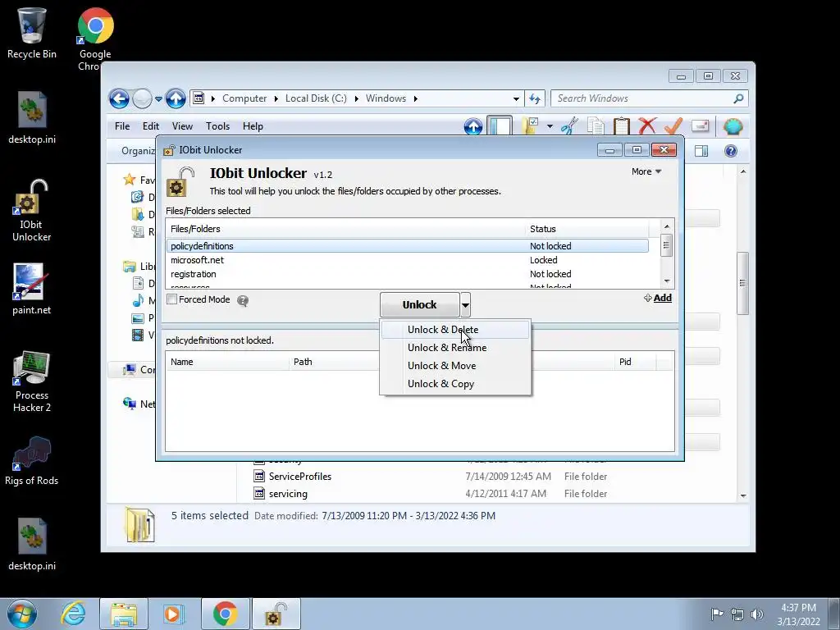
Task: Click the blue Help question mark icon
Action: tap(731, 151)
